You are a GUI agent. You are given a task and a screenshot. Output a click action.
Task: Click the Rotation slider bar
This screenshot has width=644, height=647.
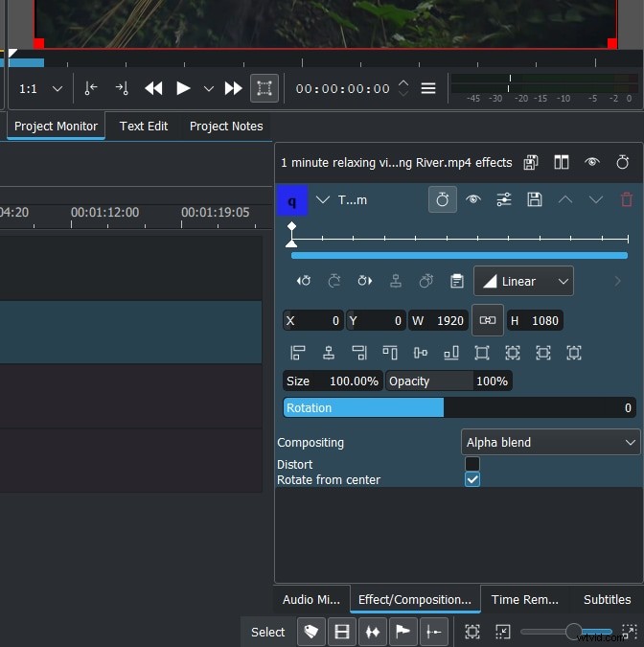click(x=459, y=407)
